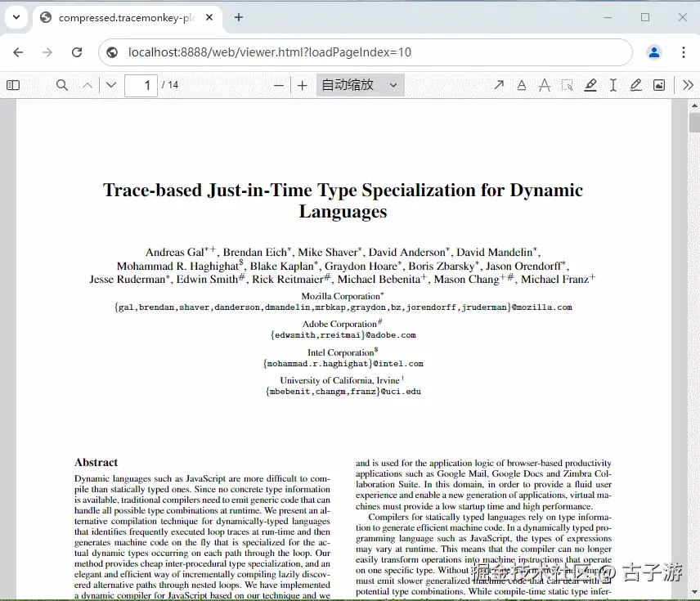Open the browser three-dot menu
Viewport: 700px width, 601px height.
tap(684, 52)
